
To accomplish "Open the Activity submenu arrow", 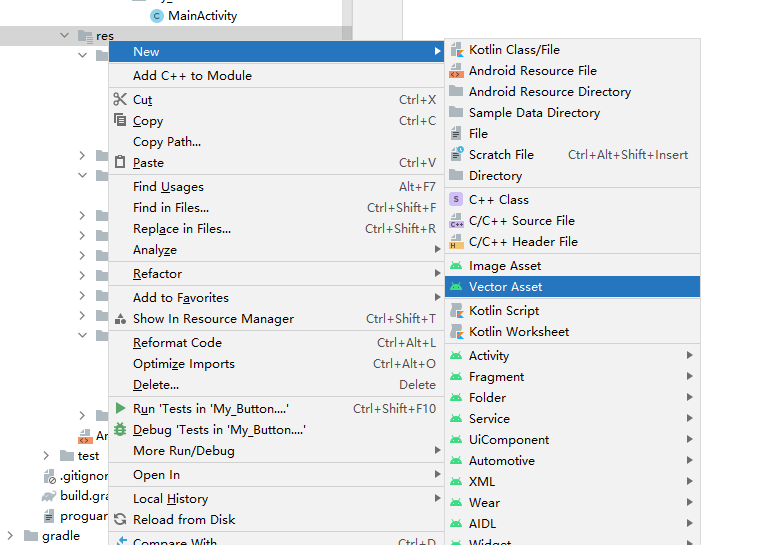I will [x=689, y=355].
